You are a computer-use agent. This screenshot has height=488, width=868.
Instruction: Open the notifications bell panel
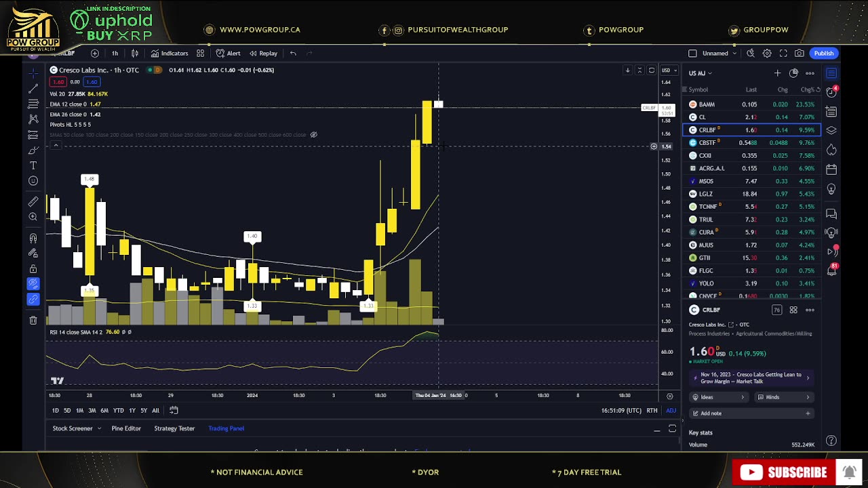[831, 271]
